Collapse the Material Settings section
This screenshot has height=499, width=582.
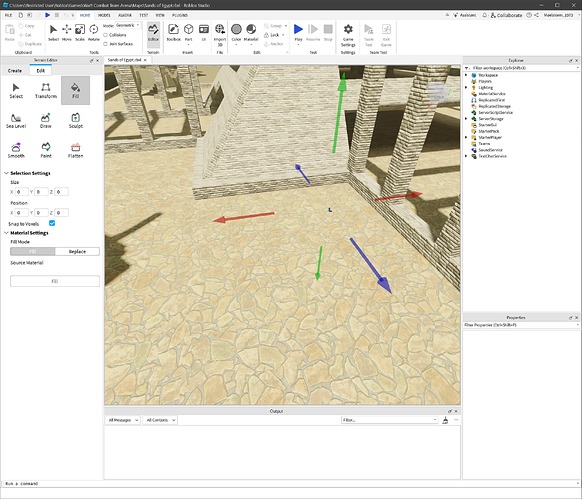6,233
